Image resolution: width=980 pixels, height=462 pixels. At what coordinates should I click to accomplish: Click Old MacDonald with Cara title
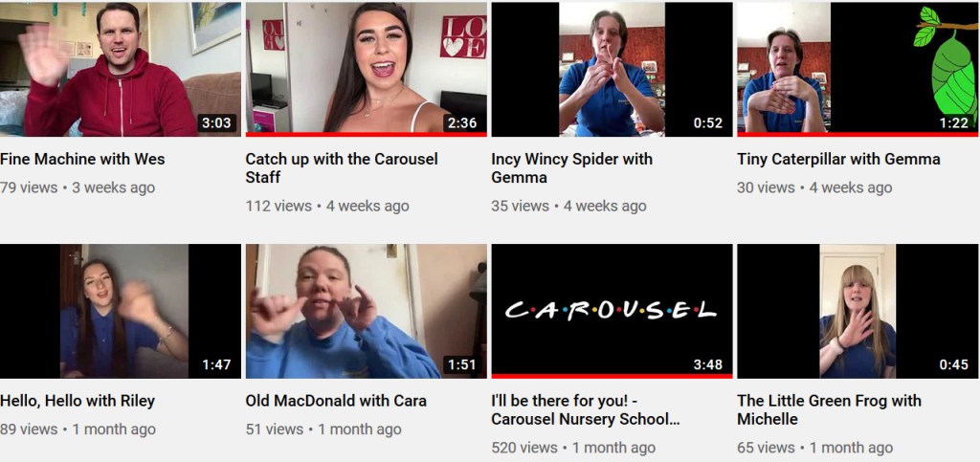(x=336, y=401)
